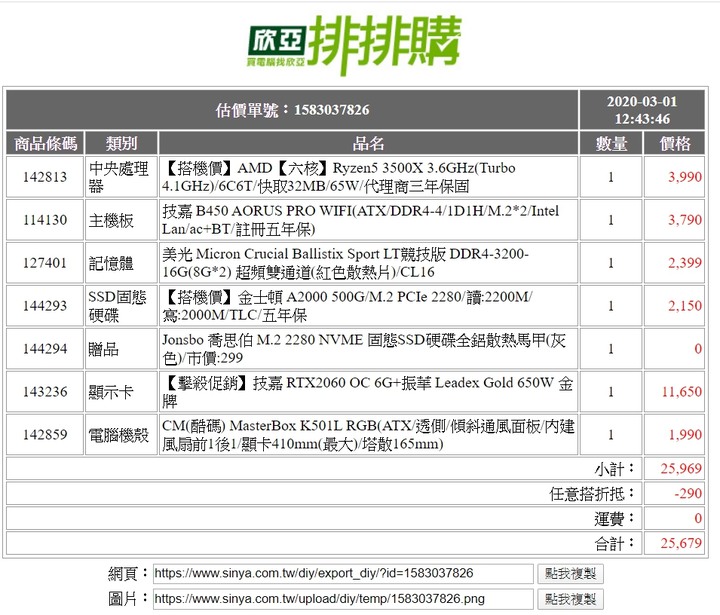Click the SSD固態硬碟 category cell

pos(121,306)
